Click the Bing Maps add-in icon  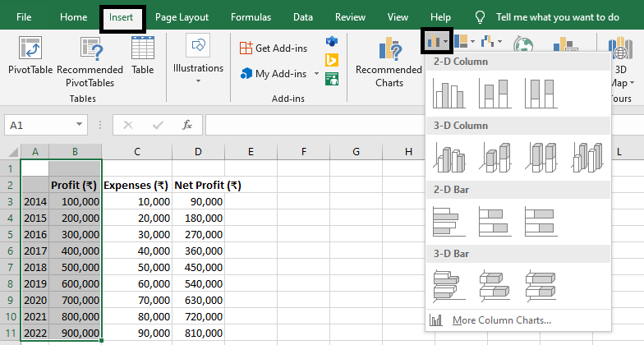coord(332,60)
